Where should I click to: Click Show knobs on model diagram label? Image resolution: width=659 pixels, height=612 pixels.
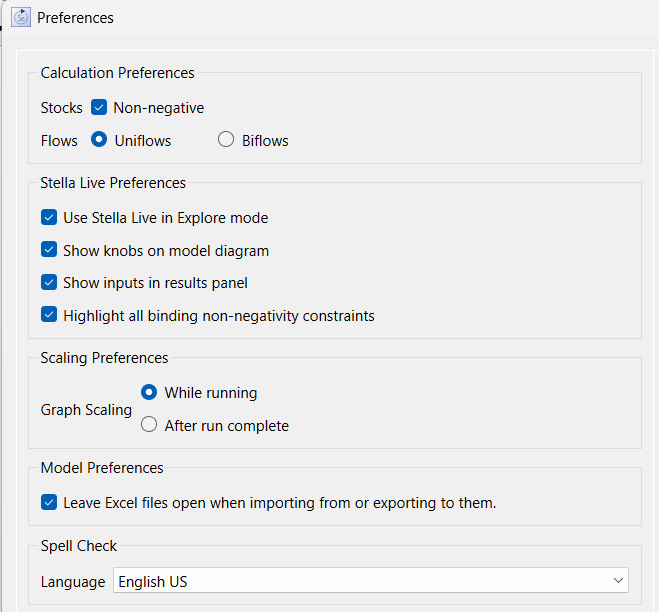pos(166,251)
